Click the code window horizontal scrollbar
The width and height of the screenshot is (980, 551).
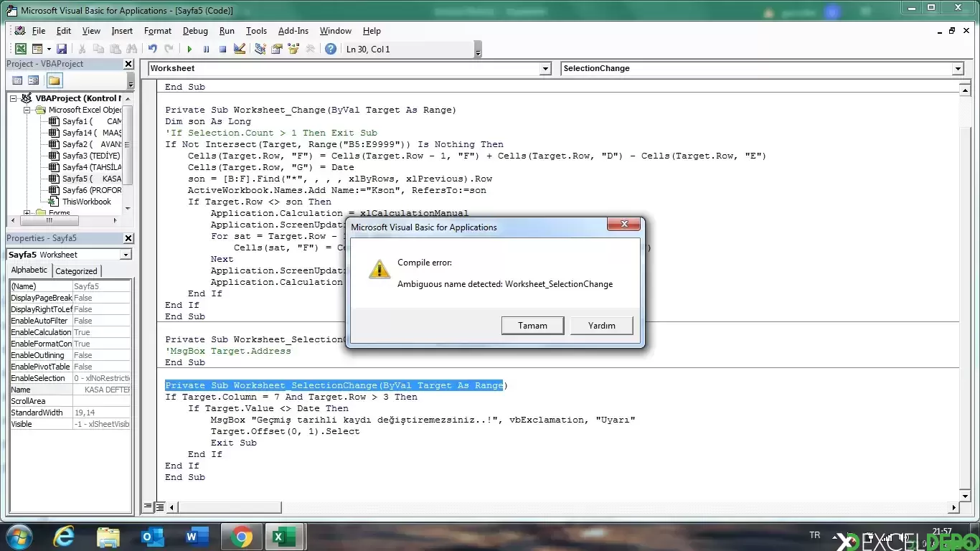click(x=230, y=507)
